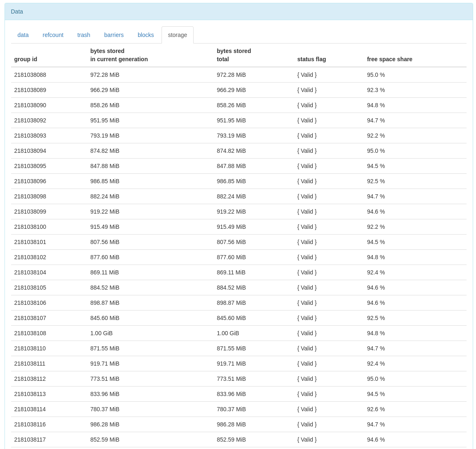Click the Valid flag for group 2181038100

307,227
